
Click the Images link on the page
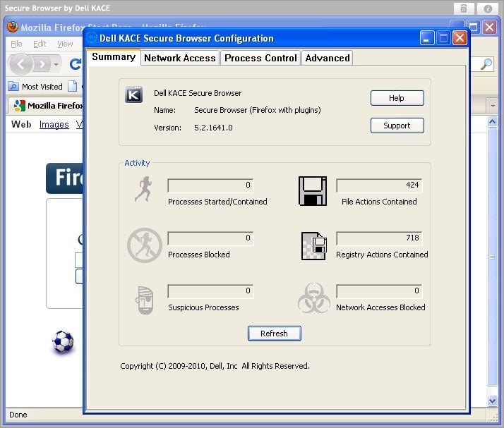pyautogui.click(x=54, y=125)
